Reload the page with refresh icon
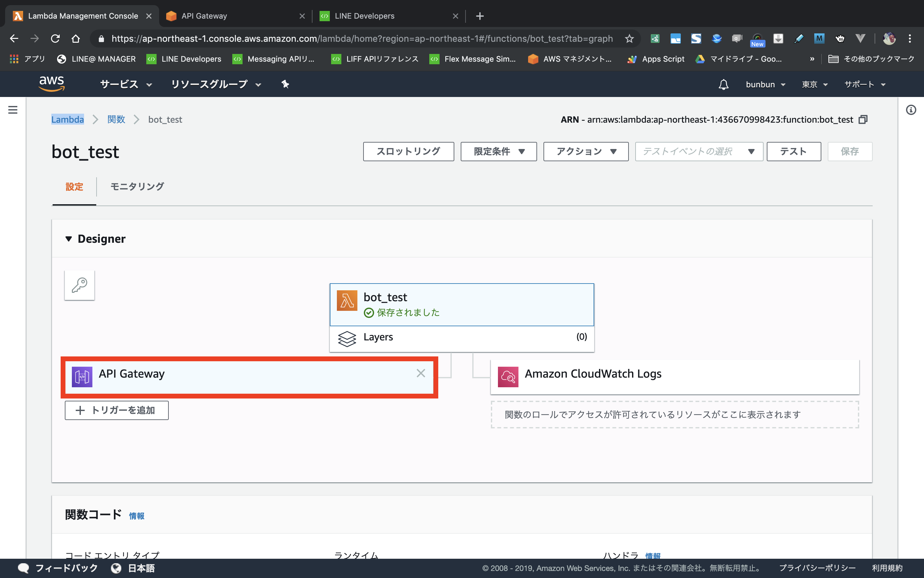This screenshot has height=578, width=924. tap(56, 39)
